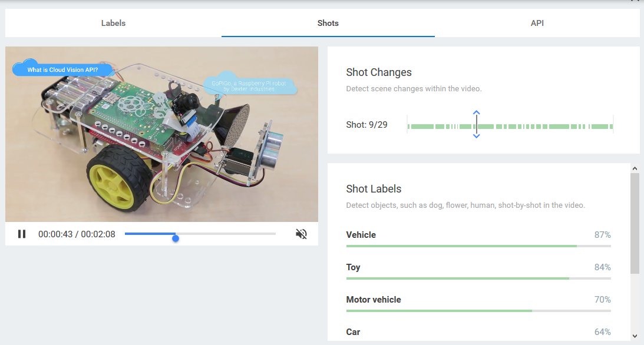Click the scrollbar up arrow beside Shot Labels

(x=635, y=168)
